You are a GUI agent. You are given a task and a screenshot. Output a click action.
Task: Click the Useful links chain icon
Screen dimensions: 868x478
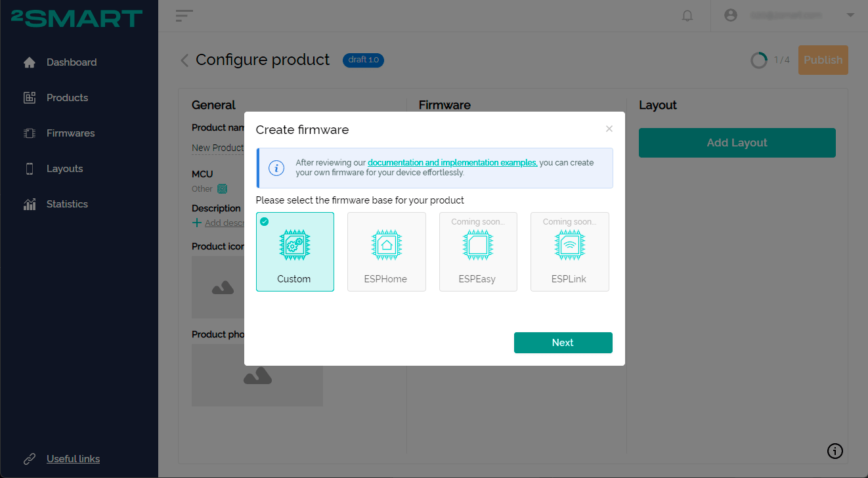[30, 459]
